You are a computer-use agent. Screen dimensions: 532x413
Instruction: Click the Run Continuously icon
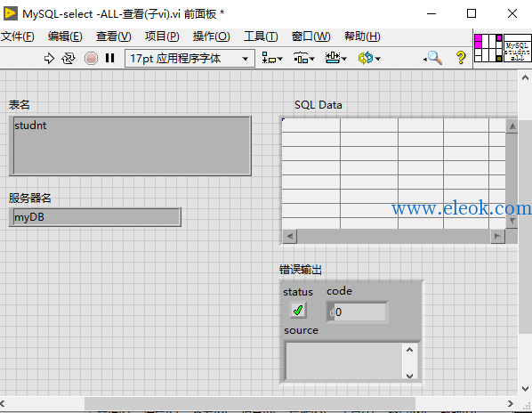(x=69, y=59)
